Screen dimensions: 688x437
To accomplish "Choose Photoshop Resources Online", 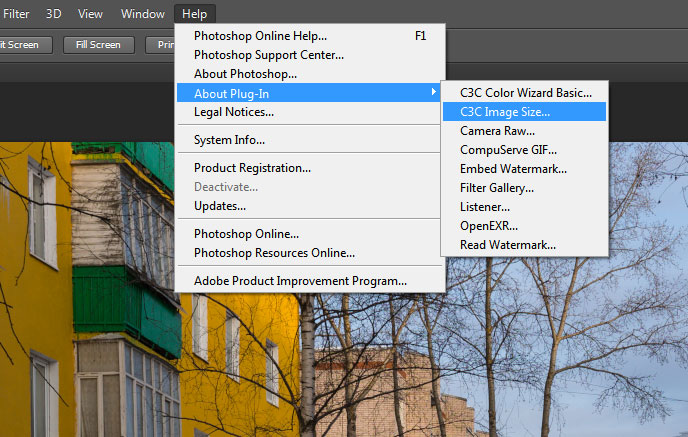I will (309, 253).
